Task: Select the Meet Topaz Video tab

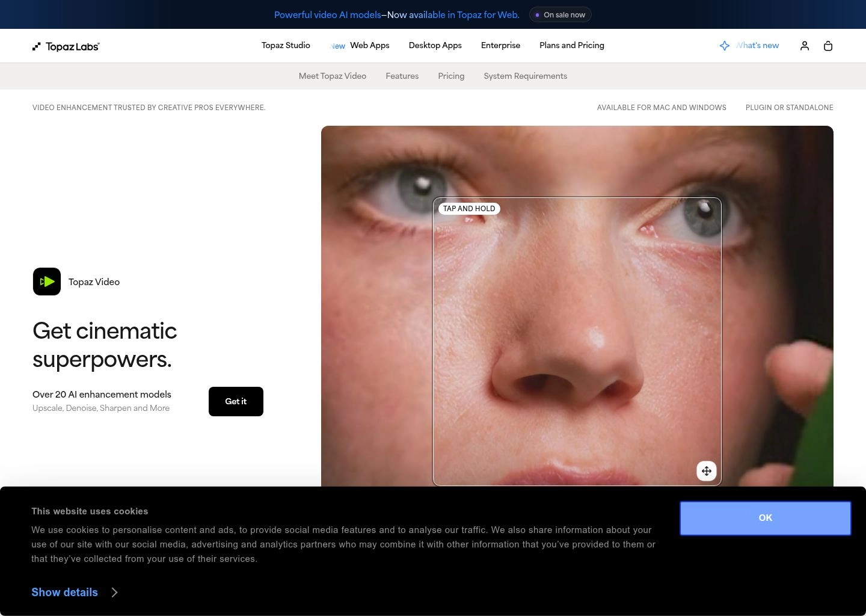Action: tap(333, 76)
